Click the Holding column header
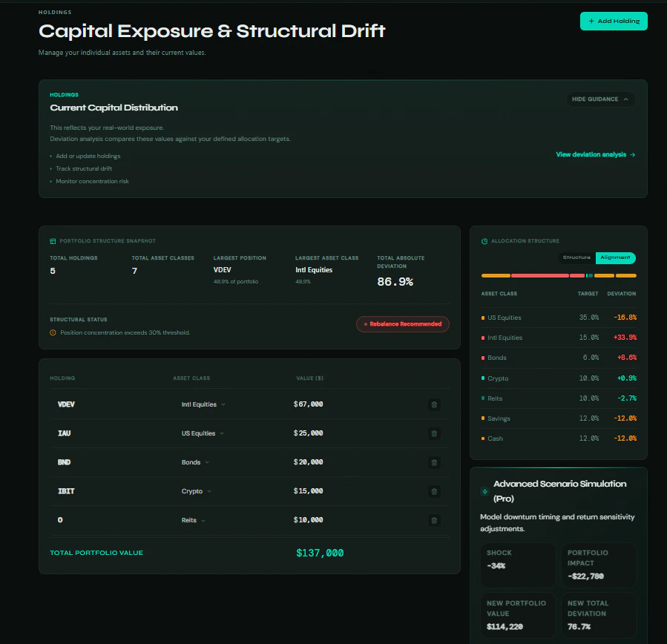667x644 pixels. tap(62, 378)
